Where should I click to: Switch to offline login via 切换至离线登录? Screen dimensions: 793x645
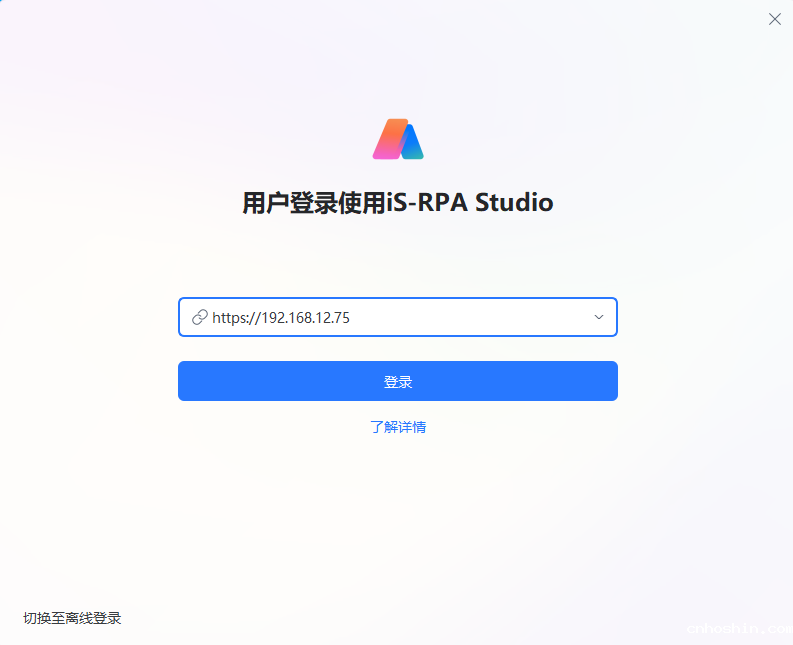pos(72,618)
